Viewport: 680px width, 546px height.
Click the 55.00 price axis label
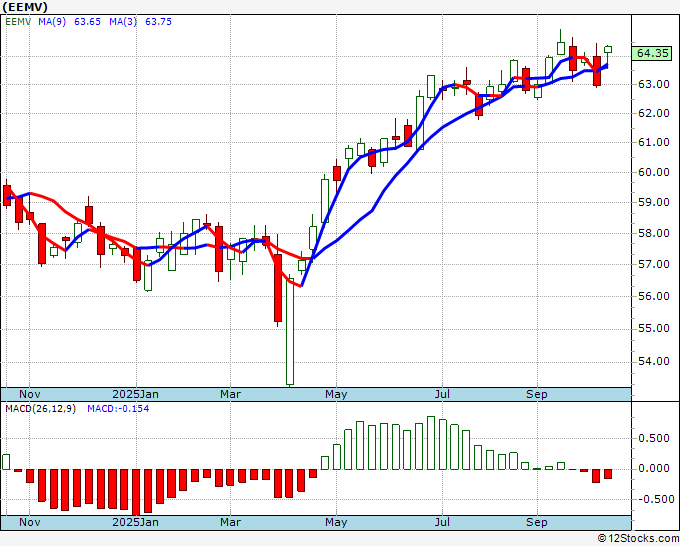[x=654, y=329]
